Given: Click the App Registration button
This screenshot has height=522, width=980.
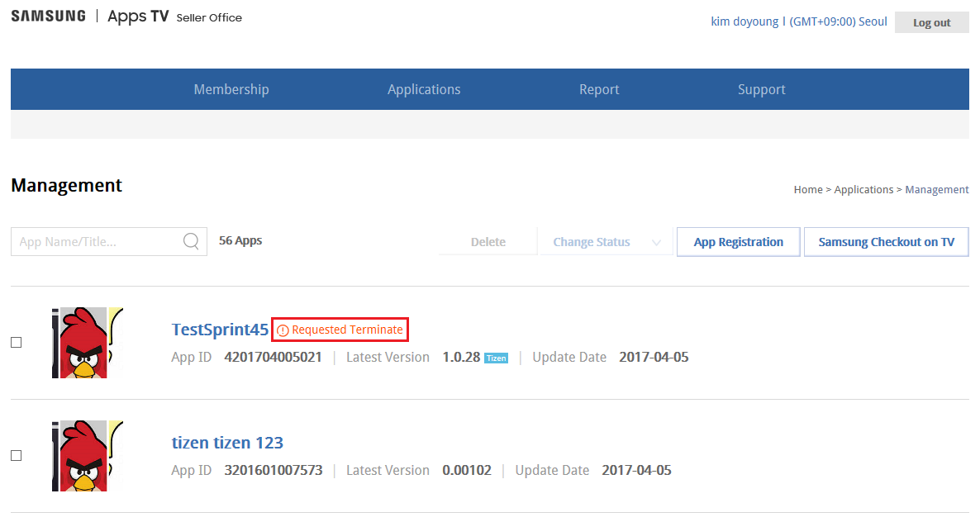Looking at the screenshot, I should pos(738,242).
